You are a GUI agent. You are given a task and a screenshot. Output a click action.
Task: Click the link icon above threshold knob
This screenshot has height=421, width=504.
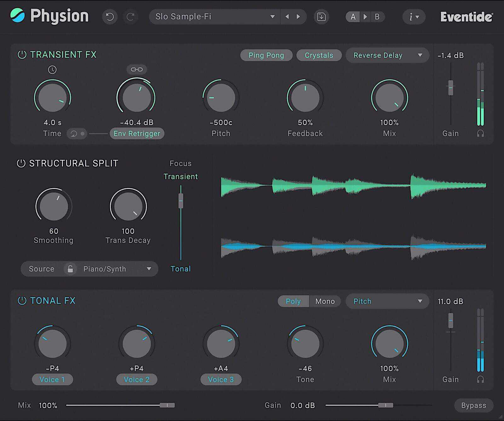click(137, 69)
